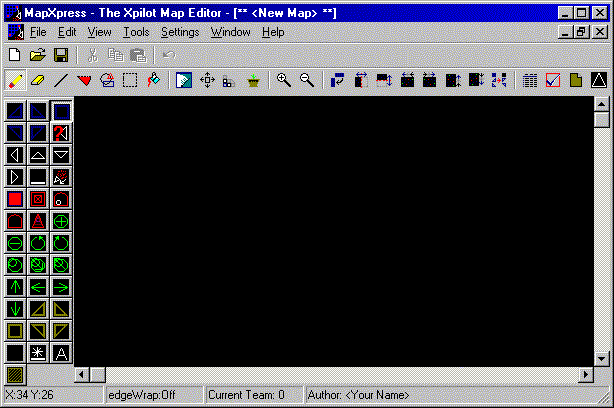Screen dimensions: 614x408
Task: Click the Save floppy disk icon
Action: 61,55
